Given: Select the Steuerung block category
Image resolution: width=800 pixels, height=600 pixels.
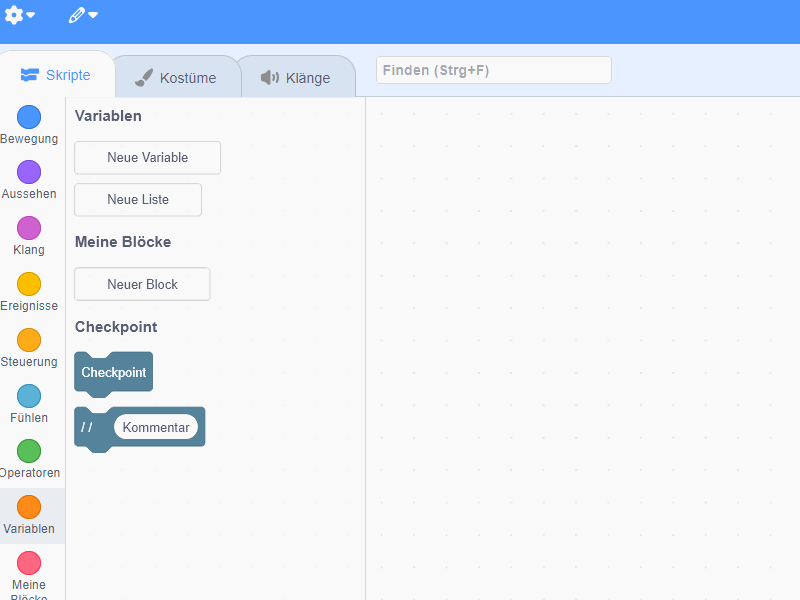Looking at the screenshot, I should [29, 348].
